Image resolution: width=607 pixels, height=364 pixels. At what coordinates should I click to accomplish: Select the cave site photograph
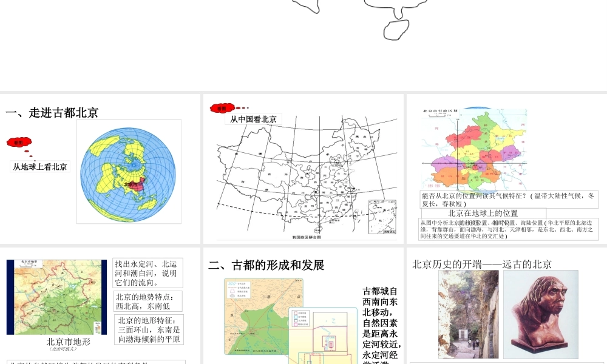coord(469,314)
